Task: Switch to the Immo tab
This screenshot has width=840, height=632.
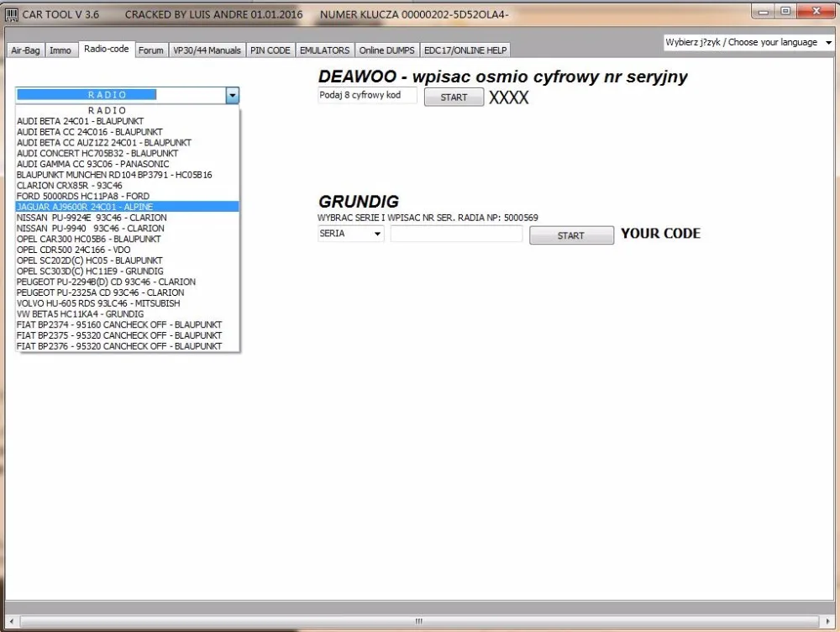Action: [60, 50]
